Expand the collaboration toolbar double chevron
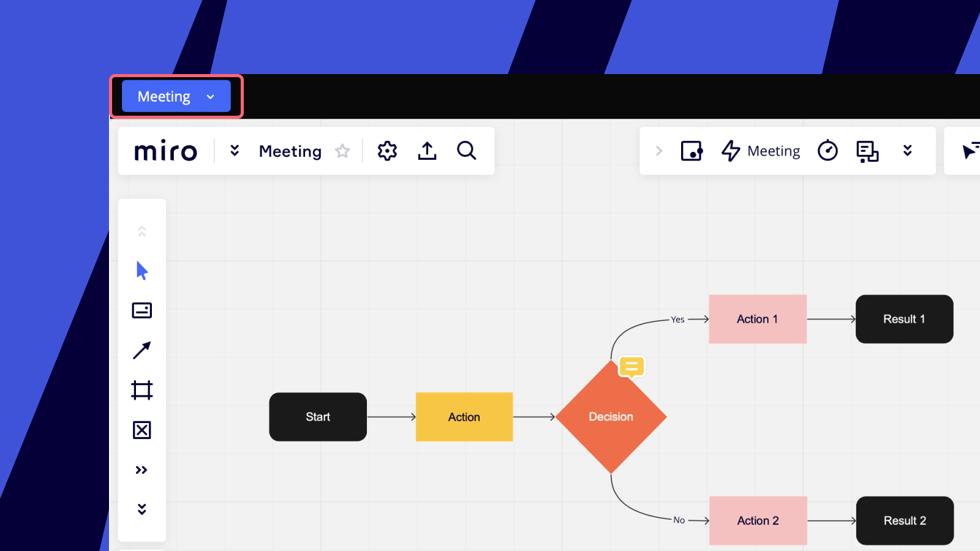 pos(908,151)
